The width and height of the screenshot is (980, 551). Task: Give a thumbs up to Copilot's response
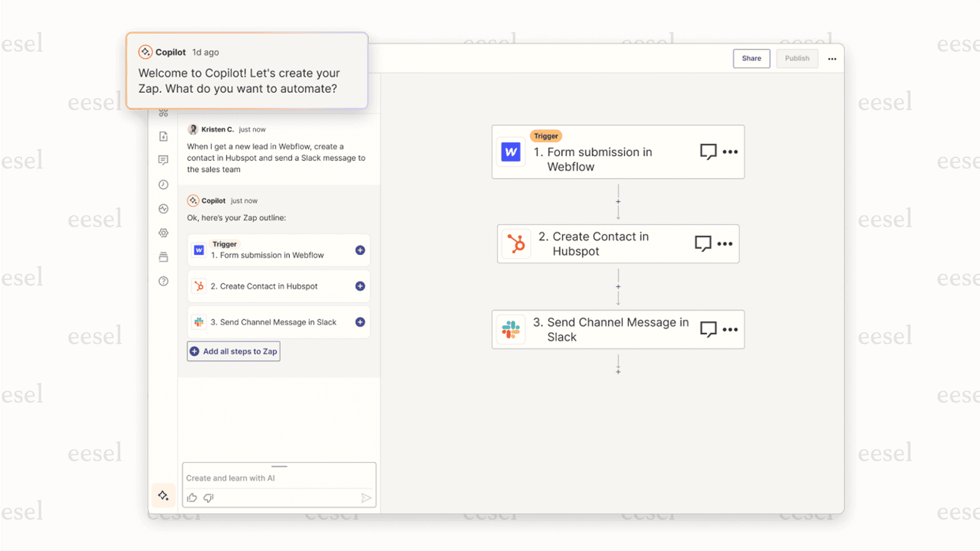coord(192,497)
